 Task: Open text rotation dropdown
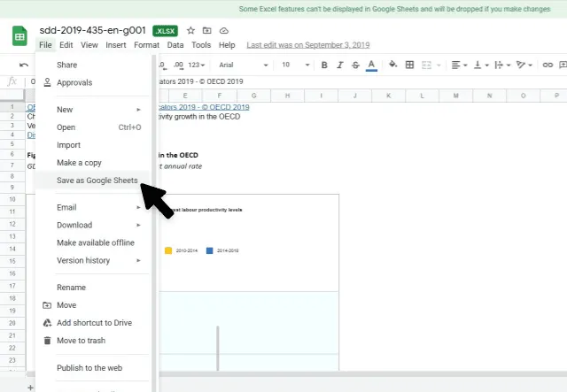coord(524,65)
